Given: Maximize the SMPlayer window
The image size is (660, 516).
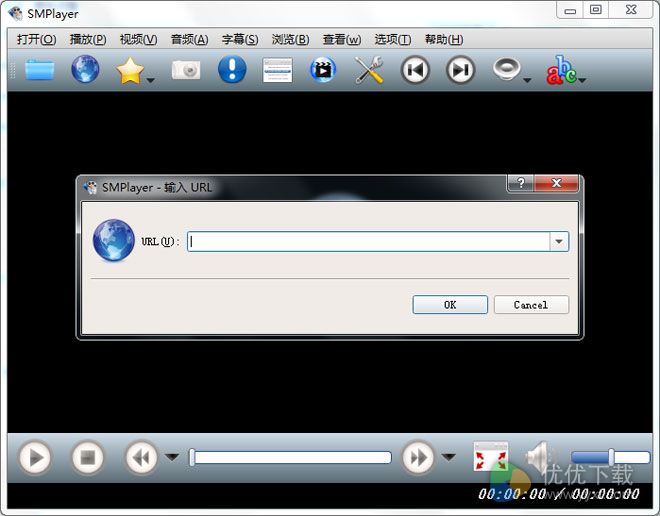Looking at the screenshot, I should pos(596,10).
